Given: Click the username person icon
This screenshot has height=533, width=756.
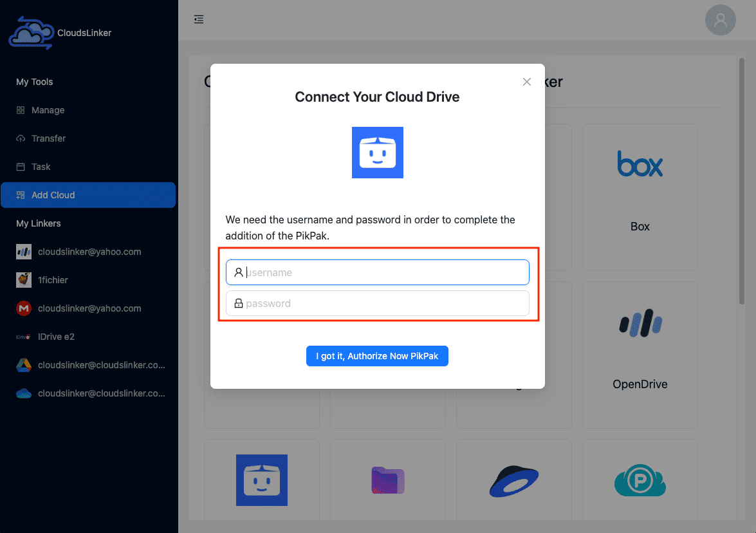Looking at the screenshot, I should [x=238, y=272].
